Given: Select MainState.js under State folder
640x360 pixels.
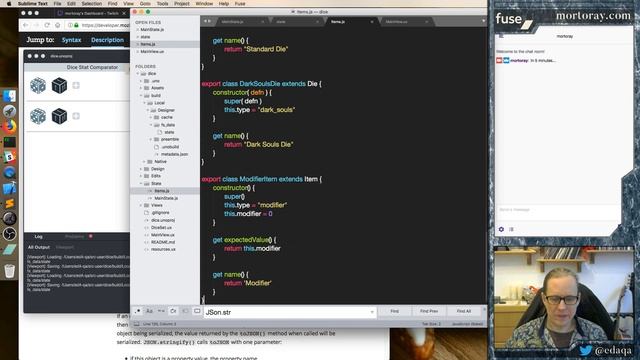Looking at the screenshot, I should click(166, 198).
